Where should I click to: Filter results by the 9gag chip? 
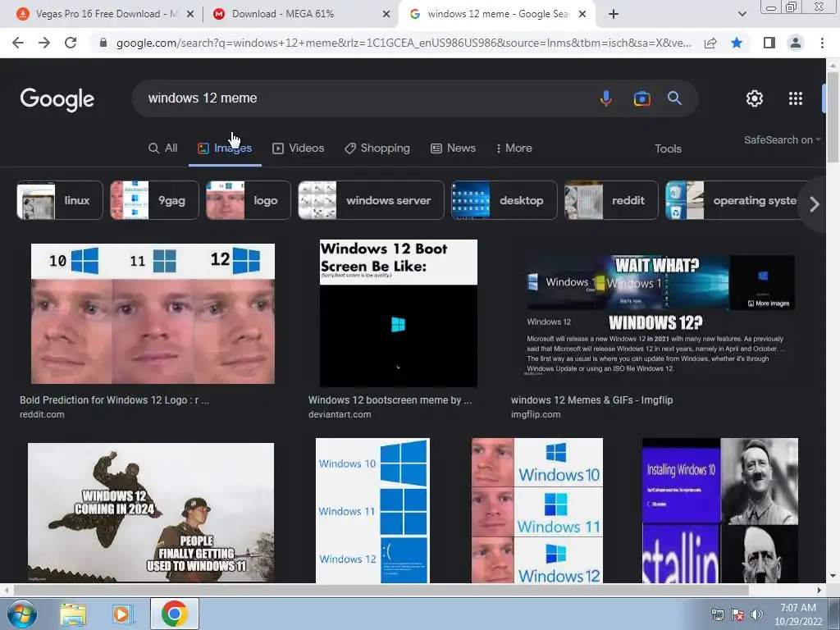(154, 200)
